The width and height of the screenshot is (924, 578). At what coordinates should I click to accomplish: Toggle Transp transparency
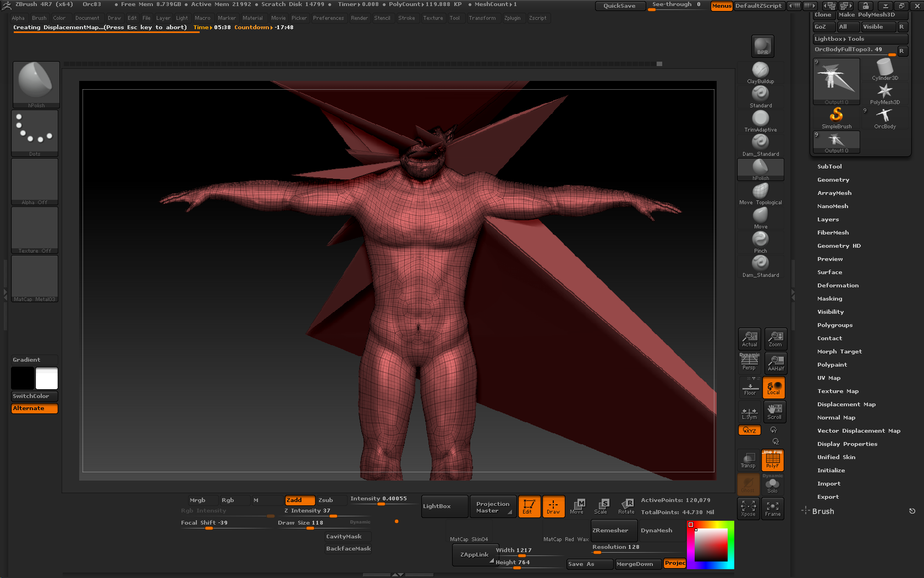[748, 460]
